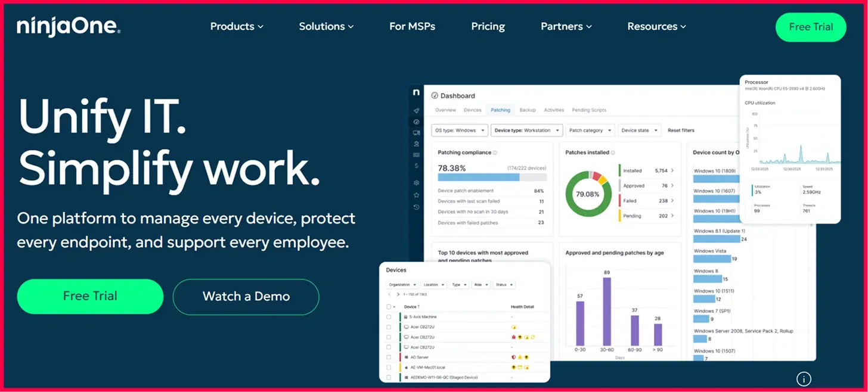Screen dimensions: 868x392
Task: Click info icon beside Patching compliance
Action: click(x=495, y=153)
